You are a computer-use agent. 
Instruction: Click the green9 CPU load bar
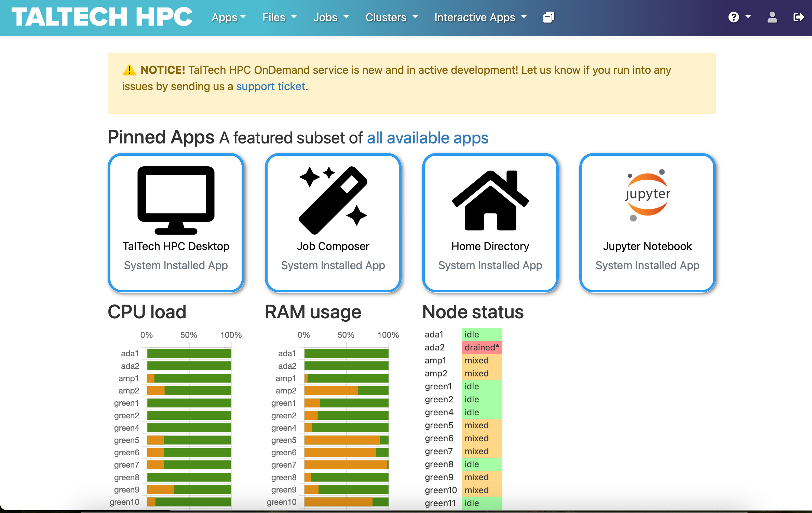coord(189,489)
